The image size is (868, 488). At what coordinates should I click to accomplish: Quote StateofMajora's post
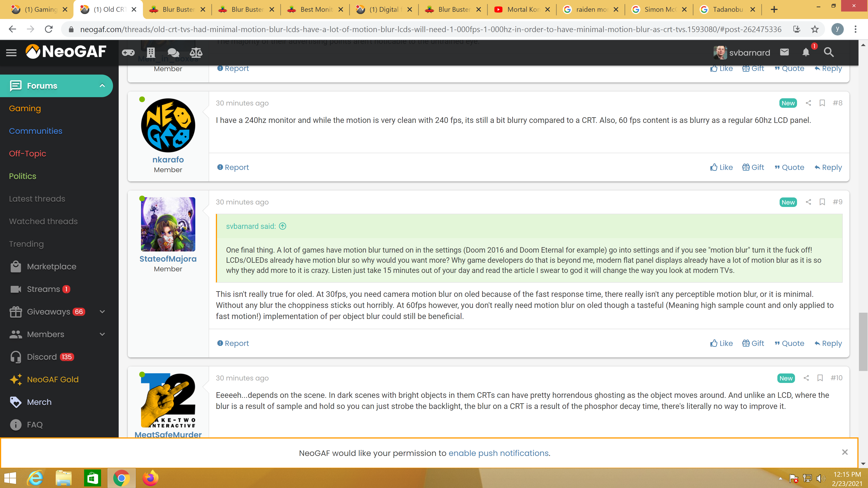tap(789, 343)
